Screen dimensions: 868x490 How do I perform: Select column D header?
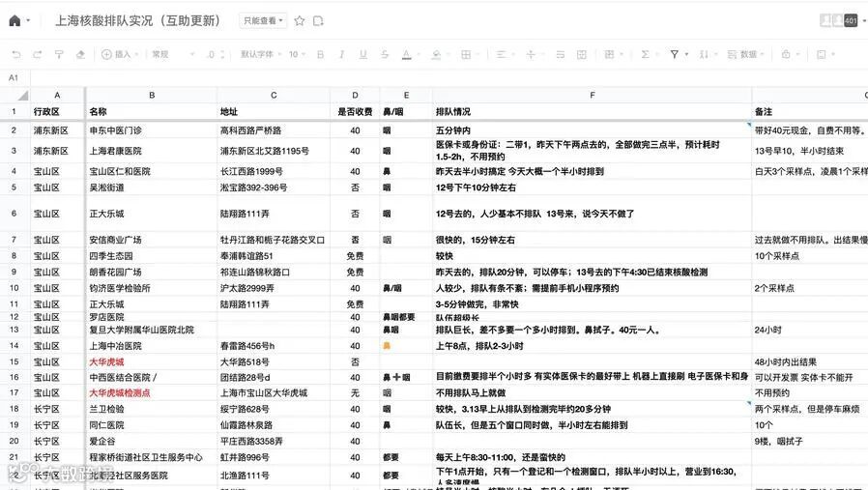(x=355, y=96)
